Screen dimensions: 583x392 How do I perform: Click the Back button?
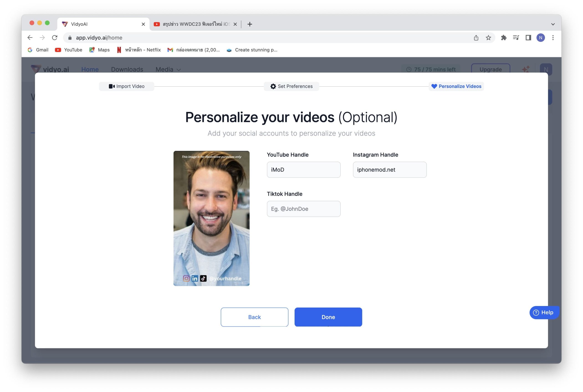(254, 317)
